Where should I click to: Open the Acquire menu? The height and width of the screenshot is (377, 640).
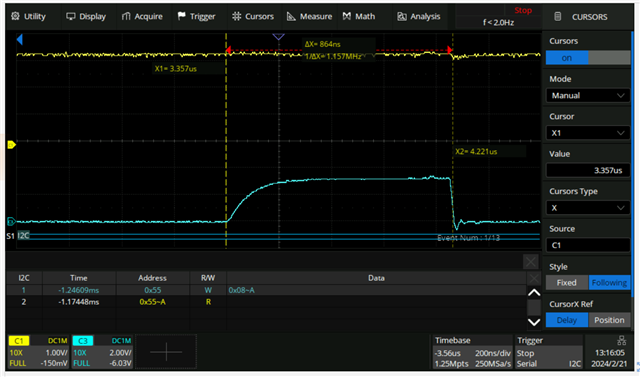point(142,16)
